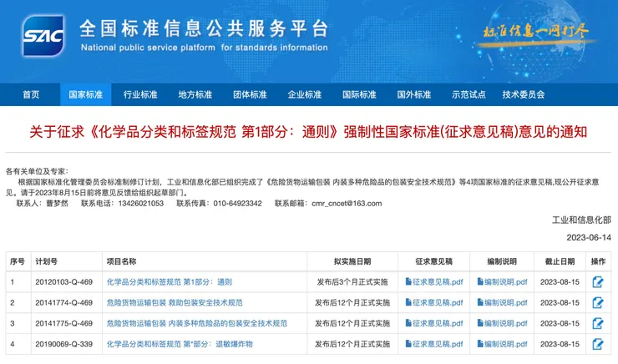Open 化学品分类和标签规范 退敏爆炸物 project link
618x364 pixels.
pos(180,344)
